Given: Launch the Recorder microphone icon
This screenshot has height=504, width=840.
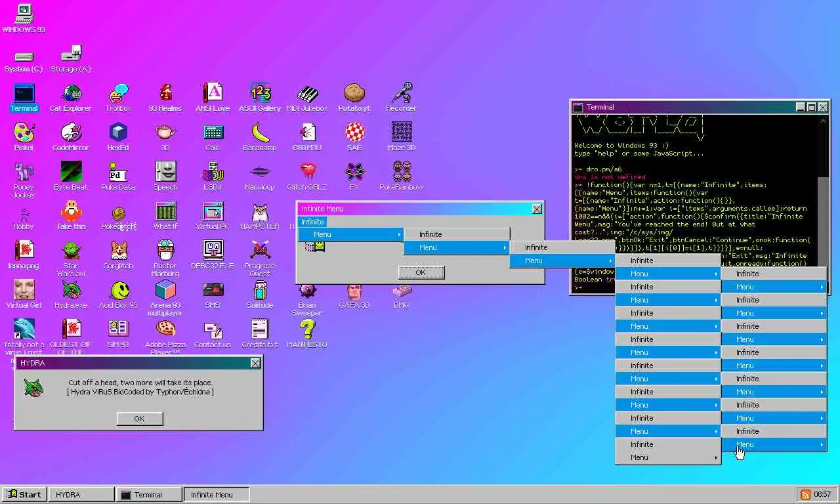Looking at the screenshot, I should 402,97.
